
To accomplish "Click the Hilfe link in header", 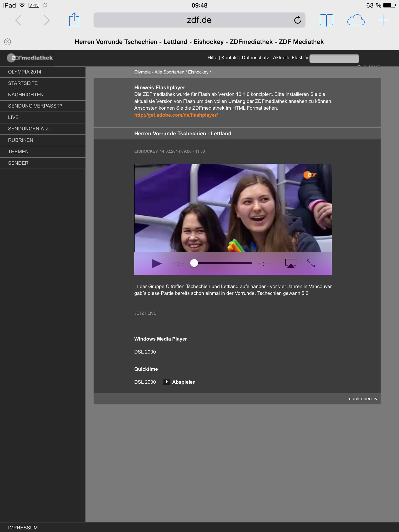I will click(212, 58).
